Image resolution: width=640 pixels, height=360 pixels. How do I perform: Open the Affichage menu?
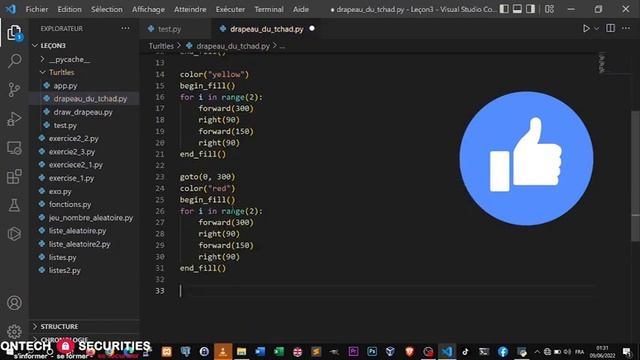point(148,9)
